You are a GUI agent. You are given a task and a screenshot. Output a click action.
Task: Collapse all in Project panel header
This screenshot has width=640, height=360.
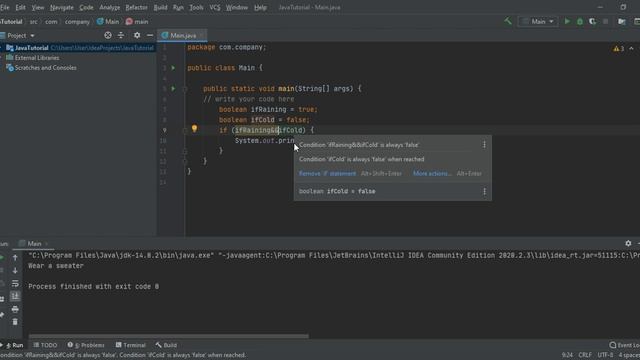(121, 36)
